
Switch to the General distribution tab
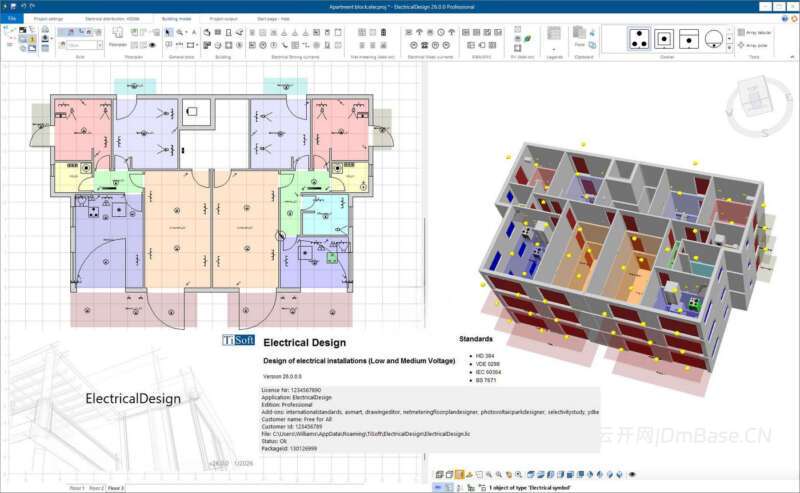click(x=112, y=19)
